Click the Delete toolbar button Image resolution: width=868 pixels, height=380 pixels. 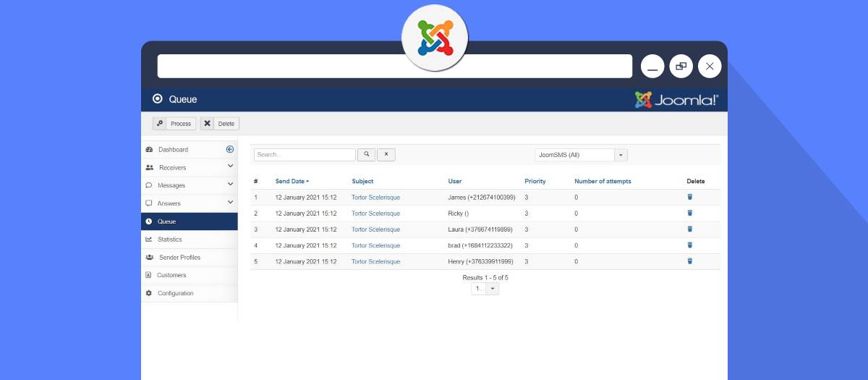tap(219, 124)
